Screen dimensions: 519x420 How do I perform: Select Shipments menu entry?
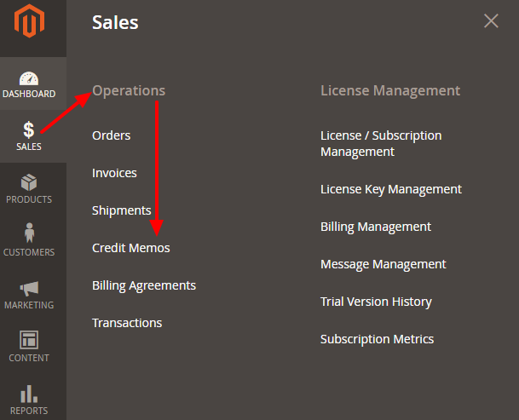[x=122, y=210]
